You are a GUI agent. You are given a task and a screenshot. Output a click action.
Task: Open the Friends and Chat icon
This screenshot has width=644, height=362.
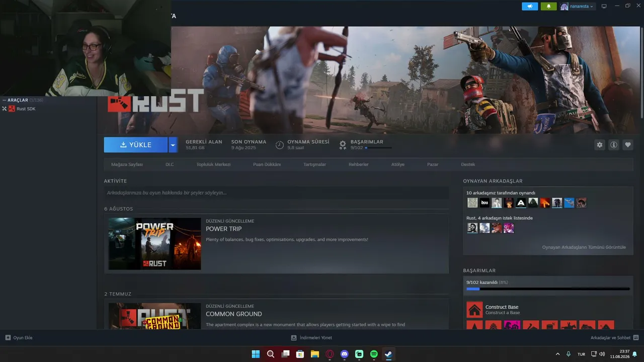[x=636, y=337]
